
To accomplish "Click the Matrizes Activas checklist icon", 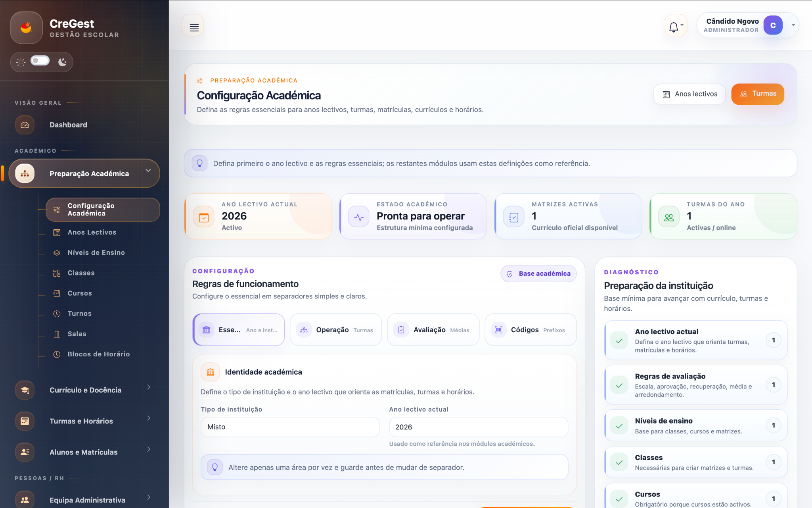I will pos(514,217).
